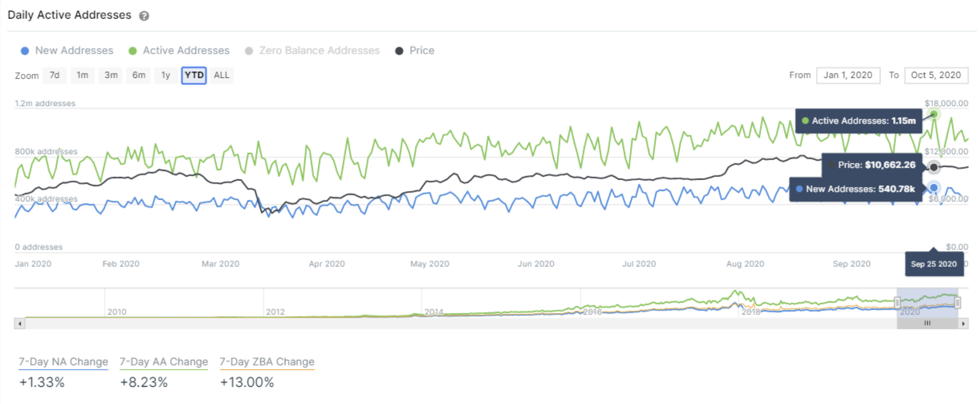Screen dimensions: 980x404
Task: Switch zoom to 6m
Action: [139, 75]
